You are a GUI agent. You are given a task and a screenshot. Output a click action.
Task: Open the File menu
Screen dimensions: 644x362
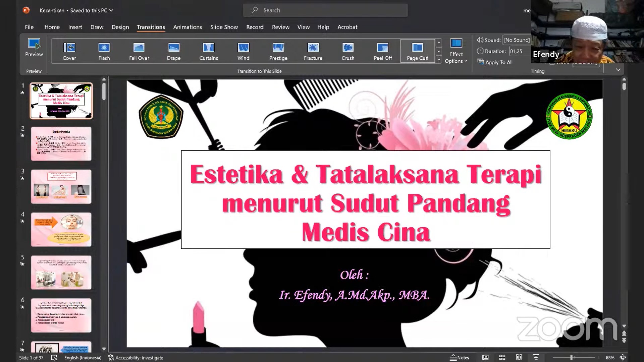[x=29, y=27]
